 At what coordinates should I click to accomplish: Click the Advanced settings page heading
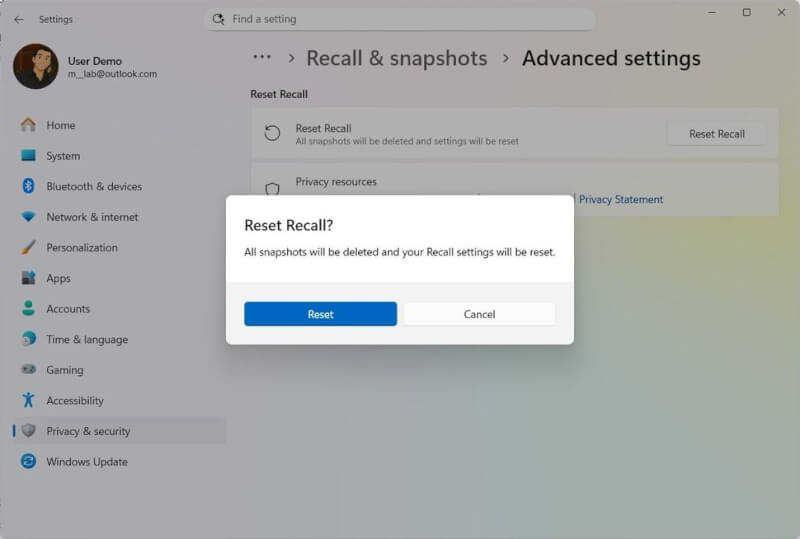click(611, 58)
